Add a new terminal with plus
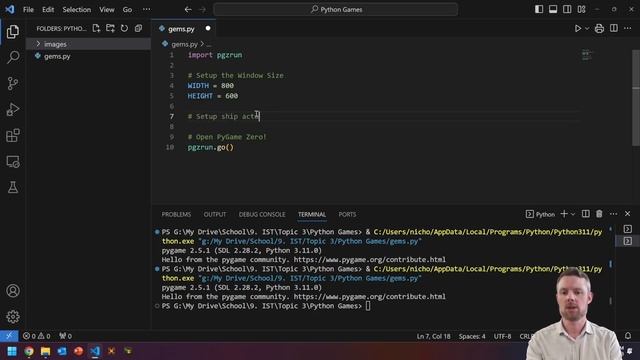The width and height of the screenshot is (640, 360). point(564,214)
